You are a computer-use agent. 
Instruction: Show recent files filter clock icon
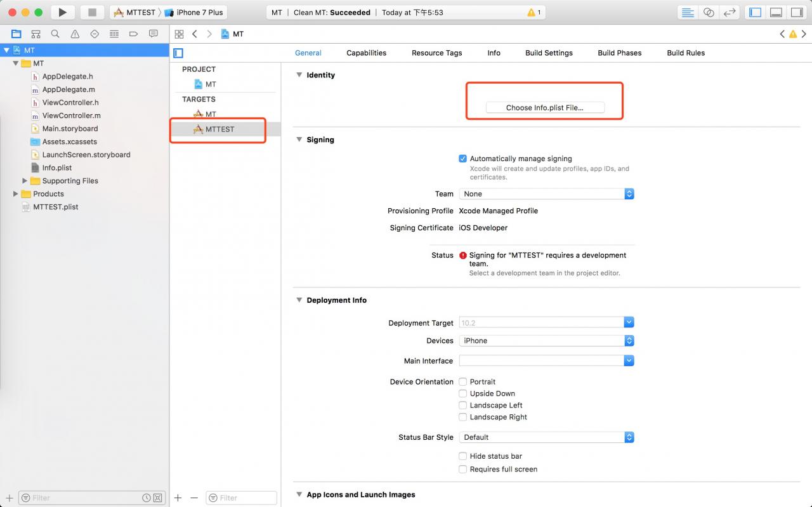[x=147, y=498]
